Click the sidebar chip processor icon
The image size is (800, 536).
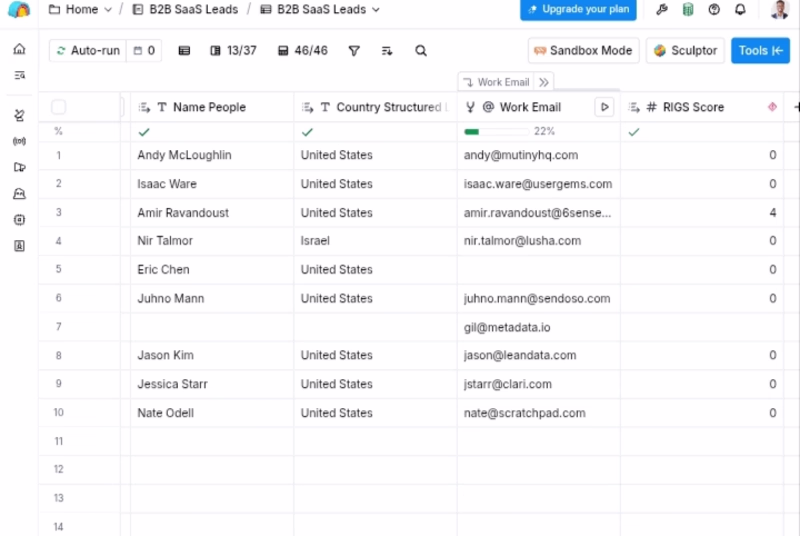19,220
